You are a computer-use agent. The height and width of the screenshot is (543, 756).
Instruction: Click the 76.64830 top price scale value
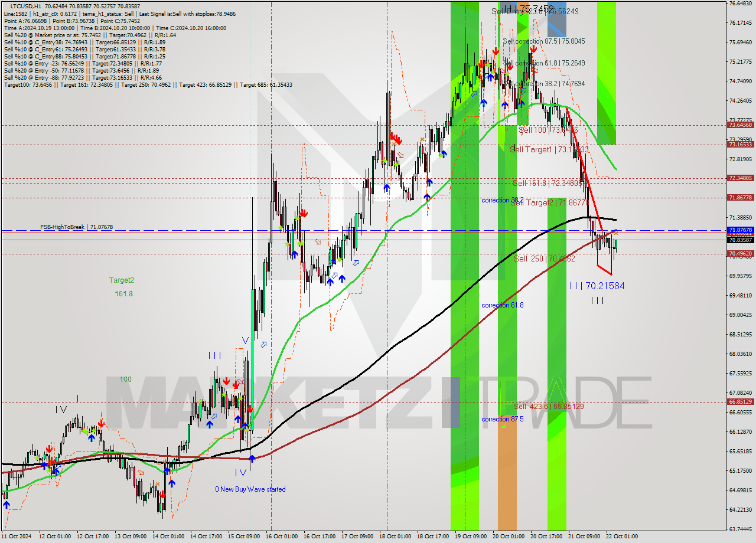point(740,3)
